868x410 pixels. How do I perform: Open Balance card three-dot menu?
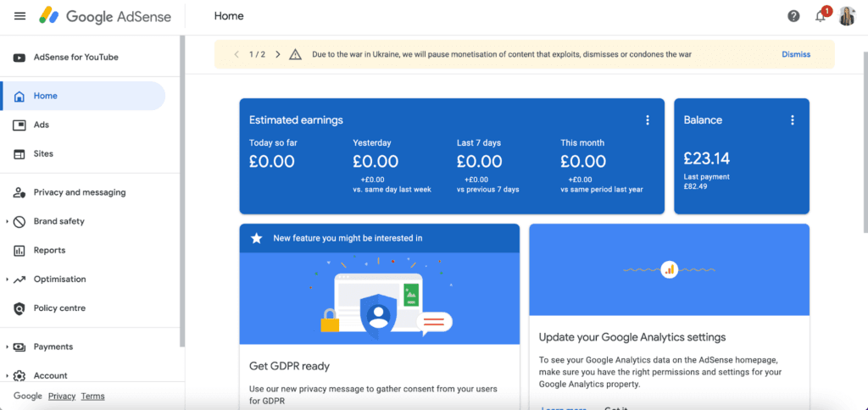793,120
